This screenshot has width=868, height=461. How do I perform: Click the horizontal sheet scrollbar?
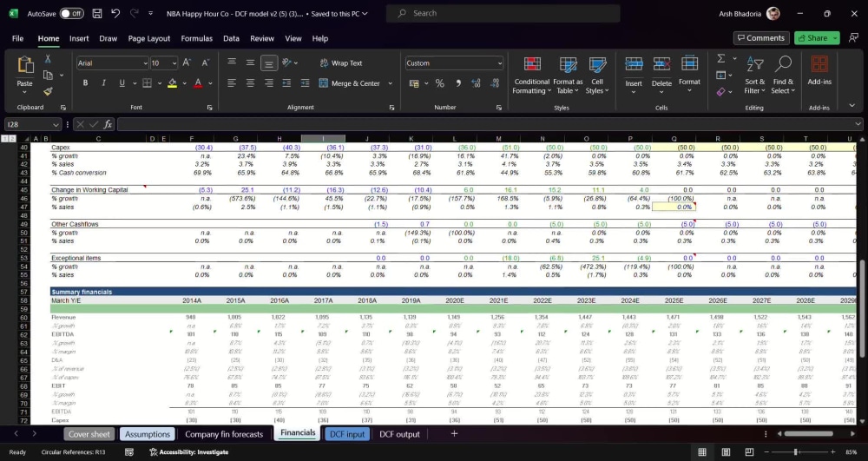coord(808,434)
